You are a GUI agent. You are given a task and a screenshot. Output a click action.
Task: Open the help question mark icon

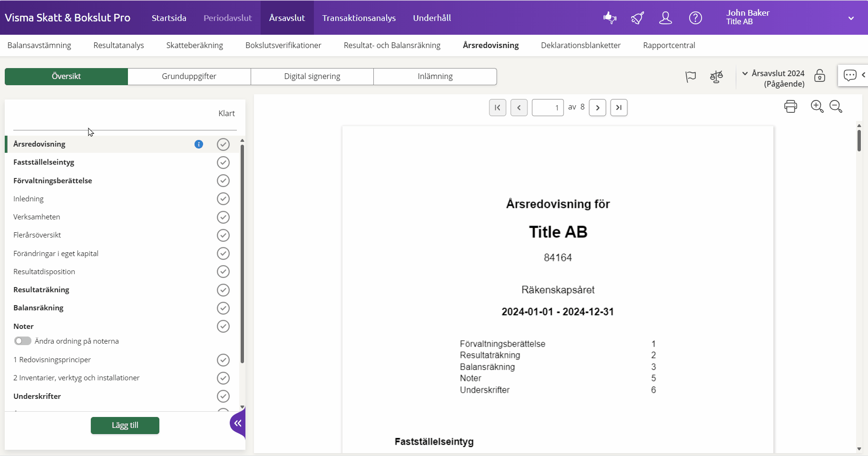(695, 18)
